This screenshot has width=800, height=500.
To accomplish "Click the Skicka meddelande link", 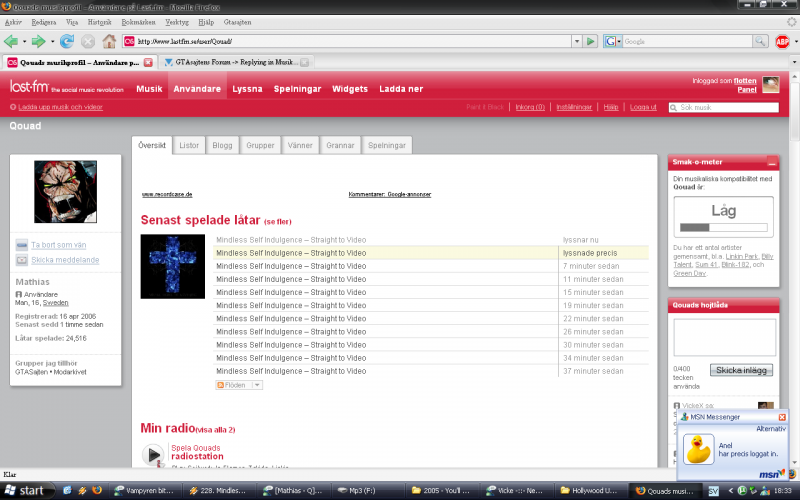I will pos(65,260).
